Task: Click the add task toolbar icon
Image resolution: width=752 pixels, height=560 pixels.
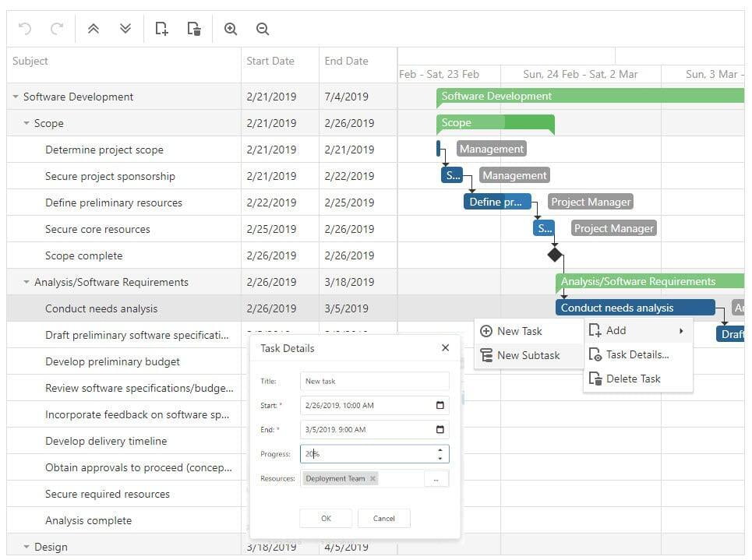Action: tap(161, 29)
